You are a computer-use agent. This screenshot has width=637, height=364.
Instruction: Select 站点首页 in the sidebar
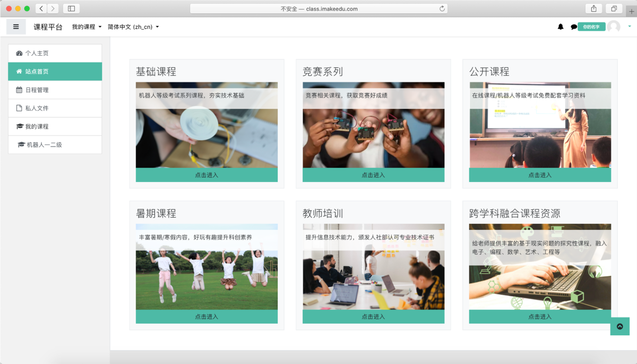(55, 72)
